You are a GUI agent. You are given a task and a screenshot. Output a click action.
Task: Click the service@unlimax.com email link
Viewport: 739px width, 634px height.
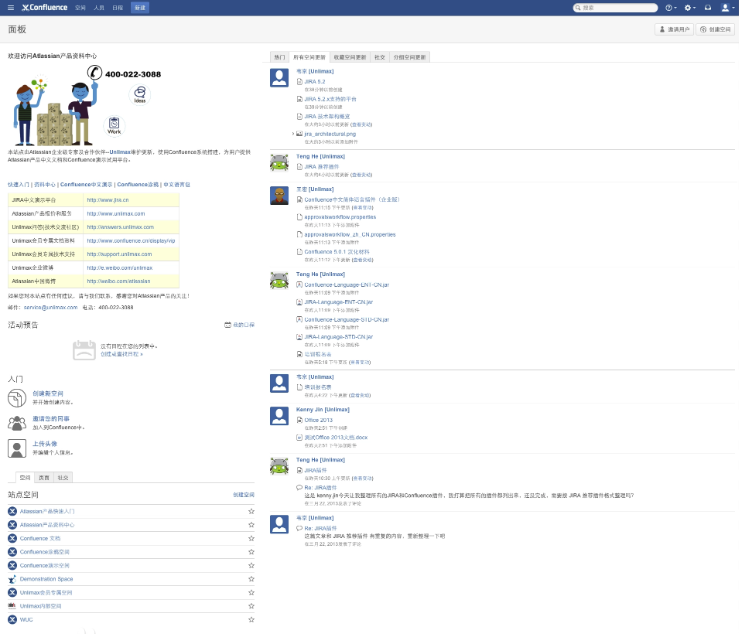click(x=50, y=307)
